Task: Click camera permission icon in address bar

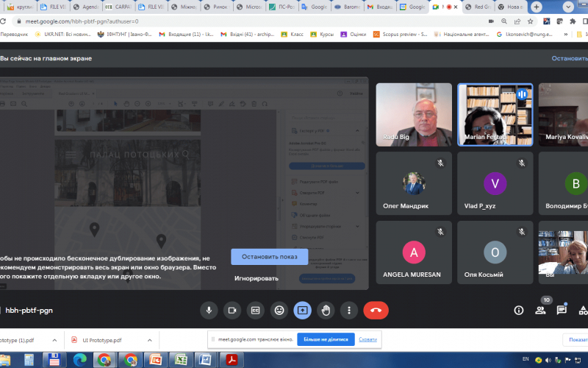Action: [x=491, y=21]
